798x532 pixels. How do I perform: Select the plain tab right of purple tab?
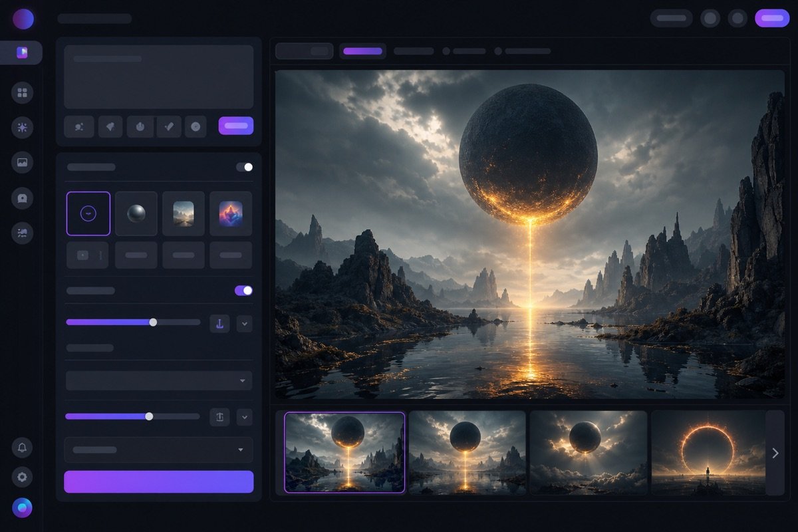click(x=414, y=51)
